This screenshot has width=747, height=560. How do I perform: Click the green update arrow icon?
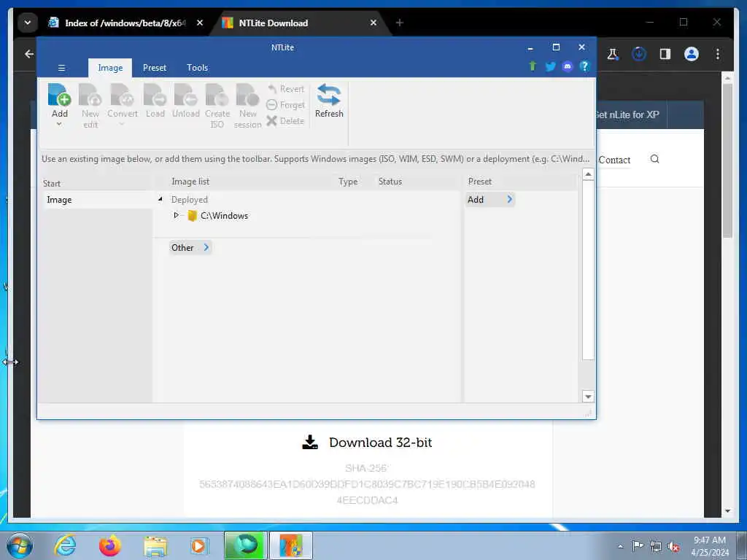click(533, 66)
